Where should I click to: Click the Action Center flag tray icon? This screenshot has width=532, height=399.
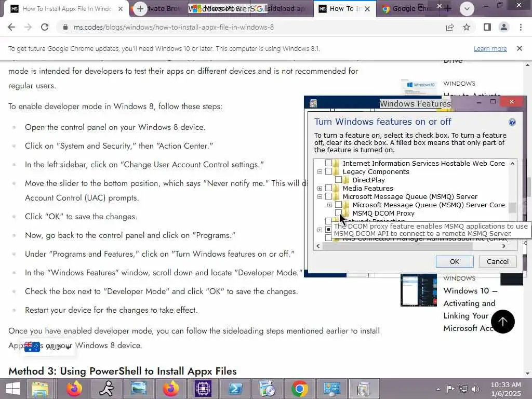450,389
